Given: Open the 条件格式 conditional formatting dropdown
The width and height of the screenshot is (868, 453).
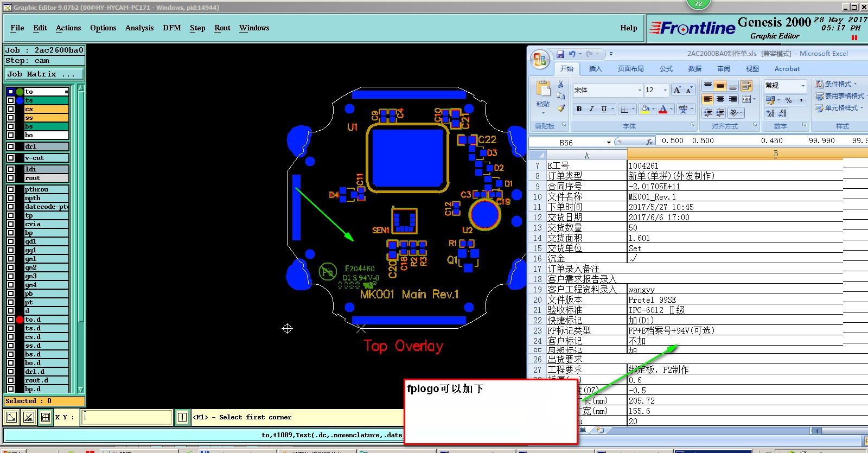Looking at the screenshot, I should pos(836,84).
